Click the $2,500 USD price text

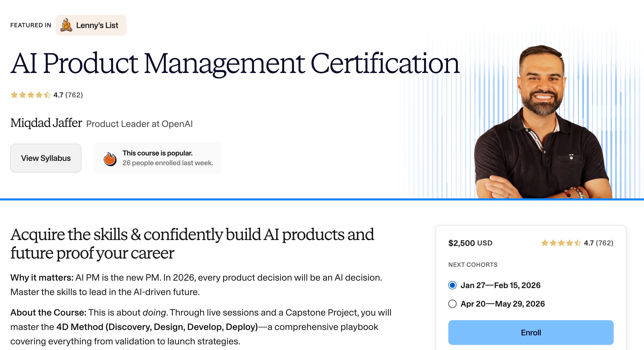470,243
